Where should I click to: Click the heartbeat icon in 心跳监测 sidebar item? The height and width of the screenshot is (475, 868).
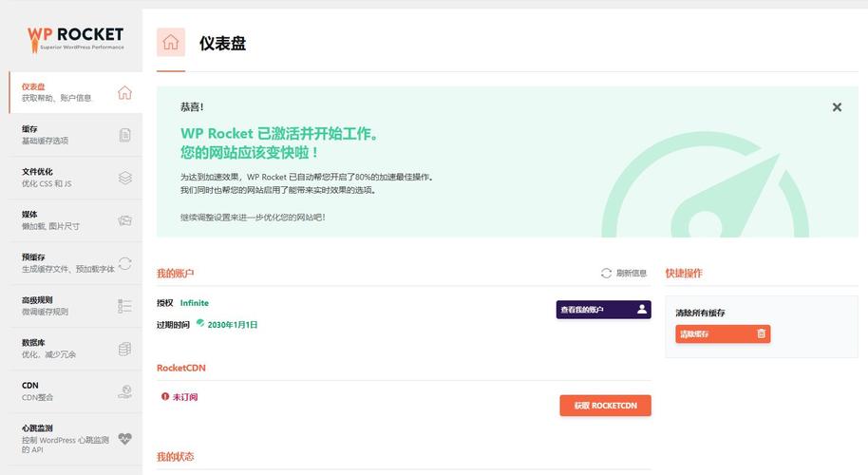click(x=125, y=439)
